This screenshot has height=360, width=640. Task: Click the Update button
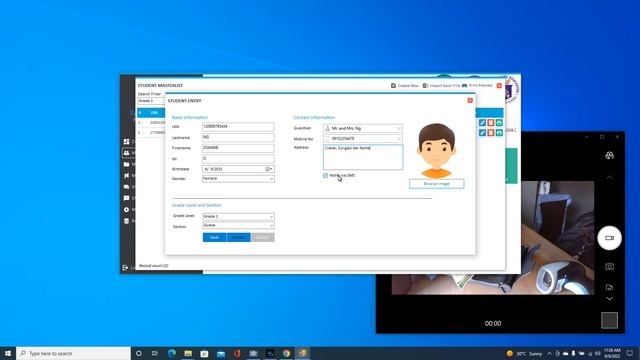[x=238, y=237]
